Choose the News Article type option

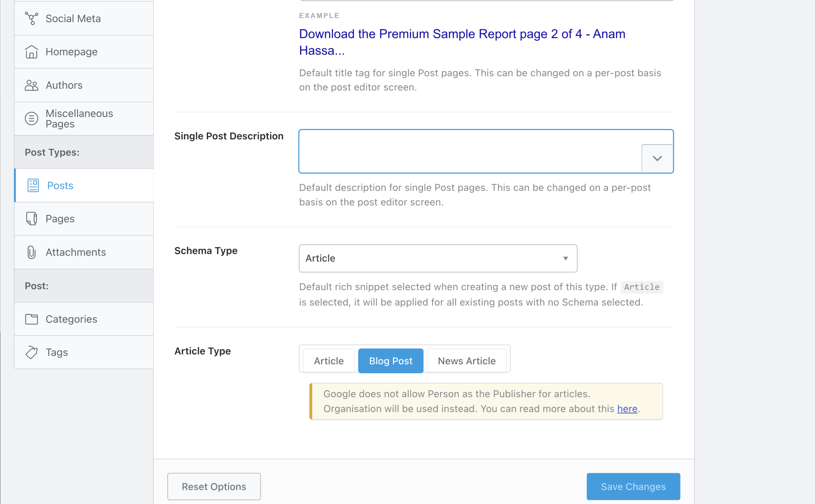(x=466, y=361)
